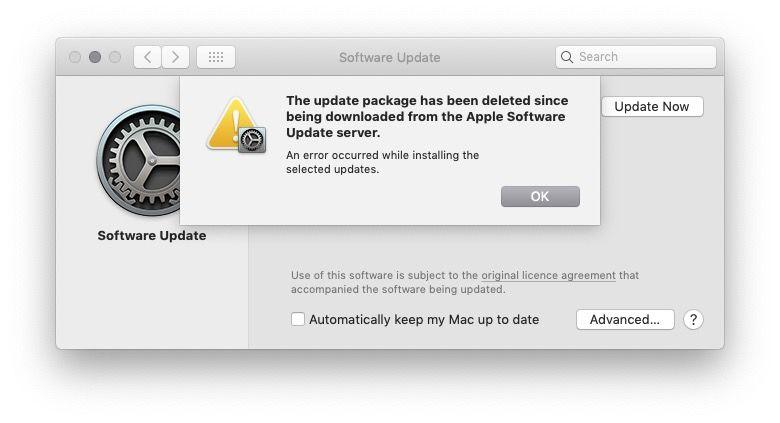780x423 pixels.
Task: Open the original licence agreement link
Action: tap(548, 275)
